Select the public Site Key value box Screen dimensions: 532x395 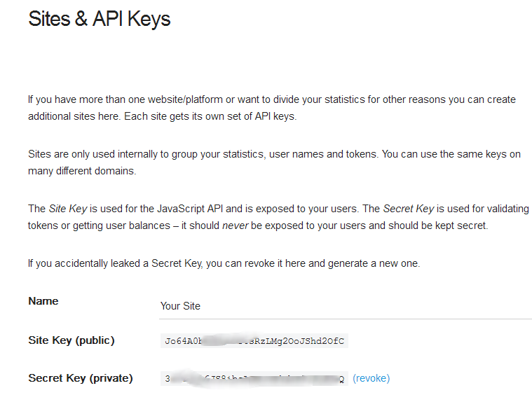click(x=254, y=341)
